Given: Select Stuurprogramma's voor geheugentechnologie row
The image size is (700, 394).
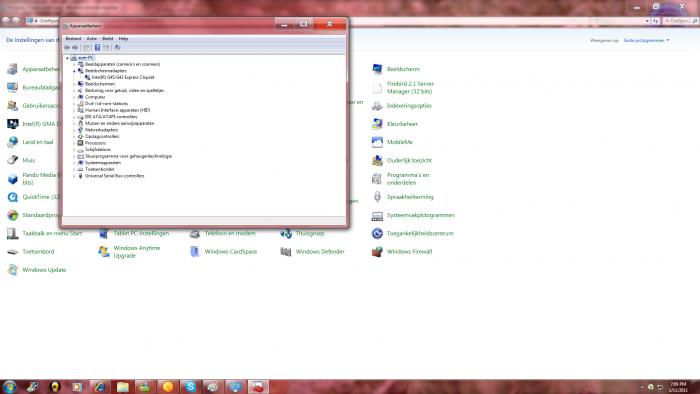Looking at the screenshot, I should click(x=128, y=157).
